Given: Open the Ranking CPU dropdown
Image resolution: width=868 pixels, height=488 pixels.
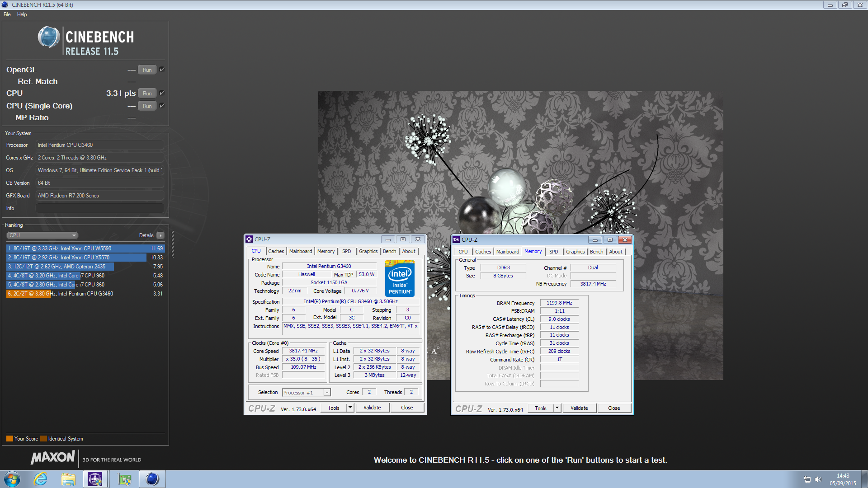Looking at the screenshot, I should 42,235.
